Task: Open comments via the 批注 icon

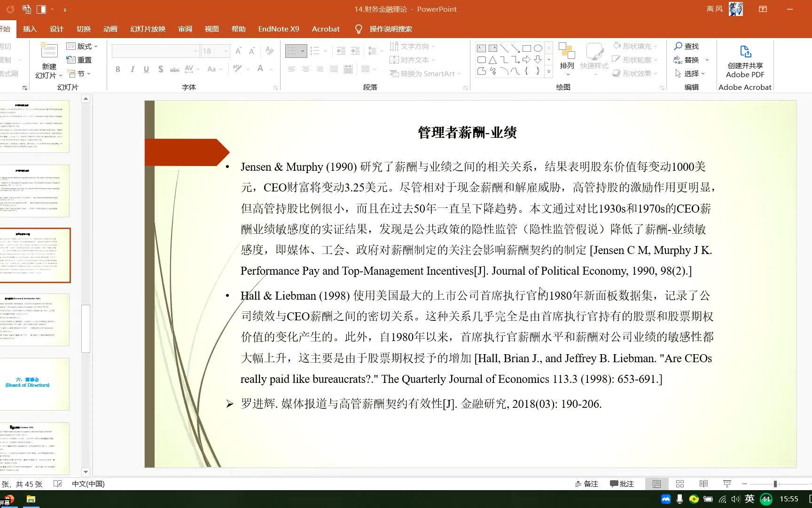Action: [621, 484]
